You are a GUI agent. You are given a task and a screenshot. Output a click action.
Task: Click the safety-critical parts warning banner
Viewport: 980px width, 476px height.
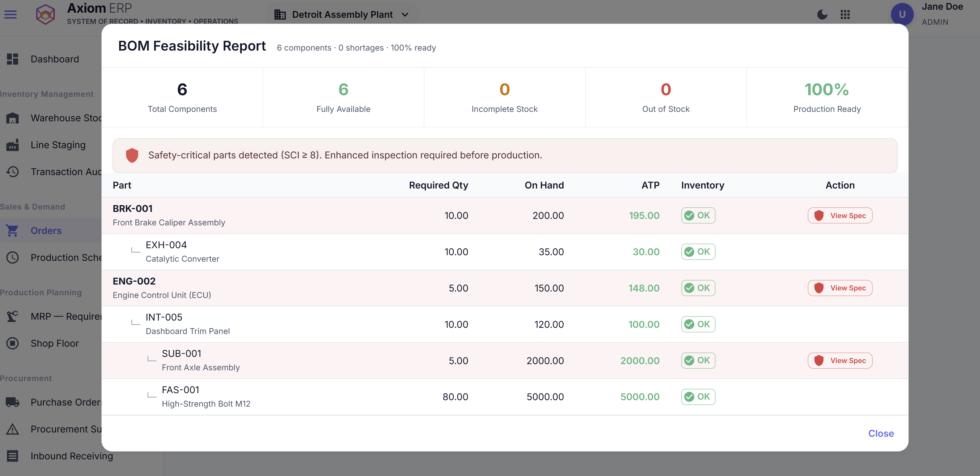tap(505, 155)
